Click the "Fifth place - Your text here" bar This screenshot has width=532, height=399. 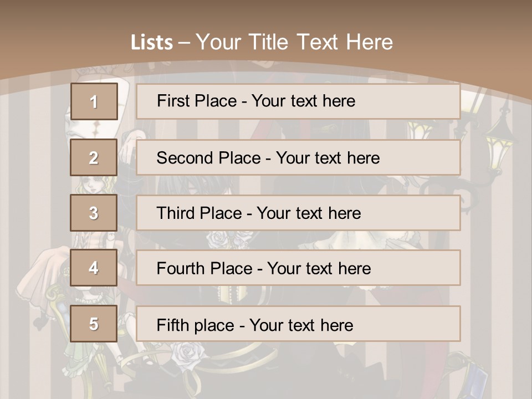coord(298,324)
